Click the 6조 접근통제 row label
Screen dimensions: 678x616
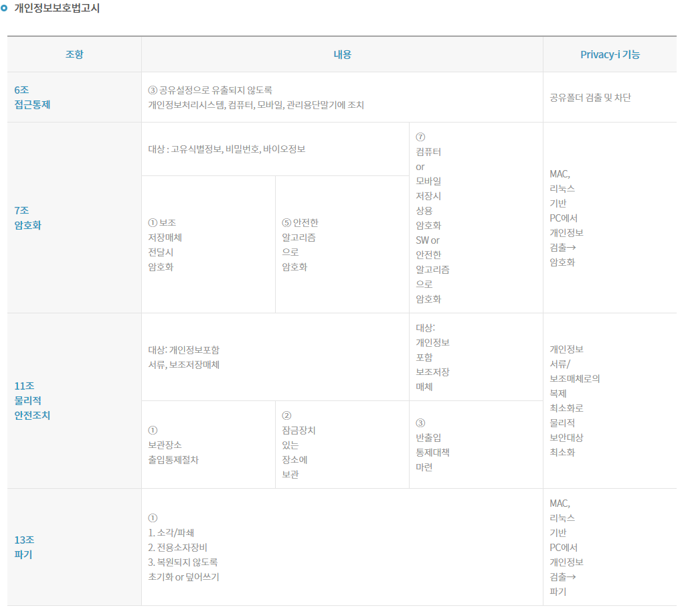74,97
